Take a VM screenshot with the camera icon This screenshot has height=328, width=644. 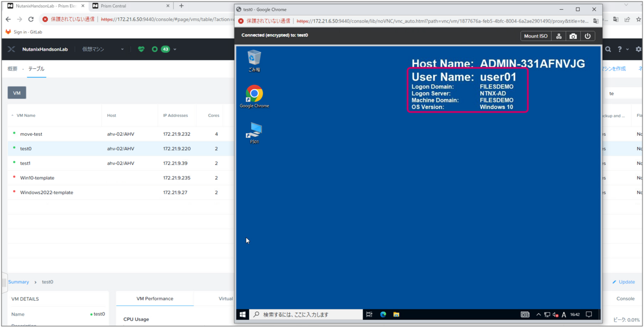tap(573, 36)
